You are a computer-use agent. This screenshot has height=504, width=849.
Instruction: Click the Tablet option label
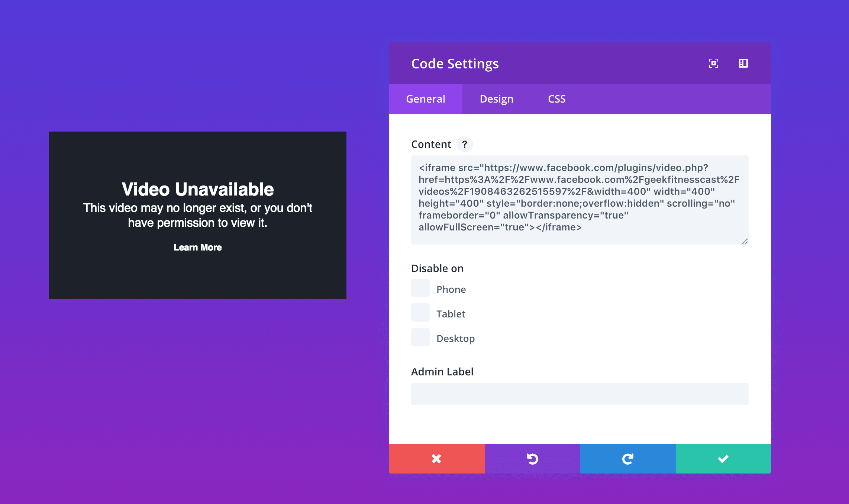pyautogui.click(x=451, y=314)
